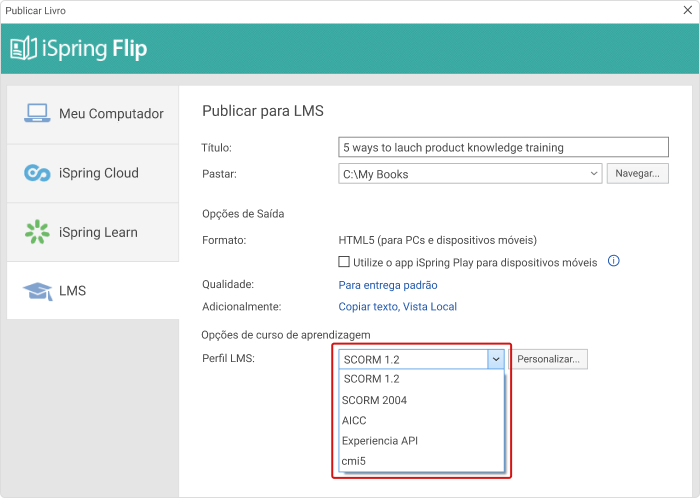Viewport: 700px width, 498px height.
Task: Click the Personalizar... button
Action: 548,359
